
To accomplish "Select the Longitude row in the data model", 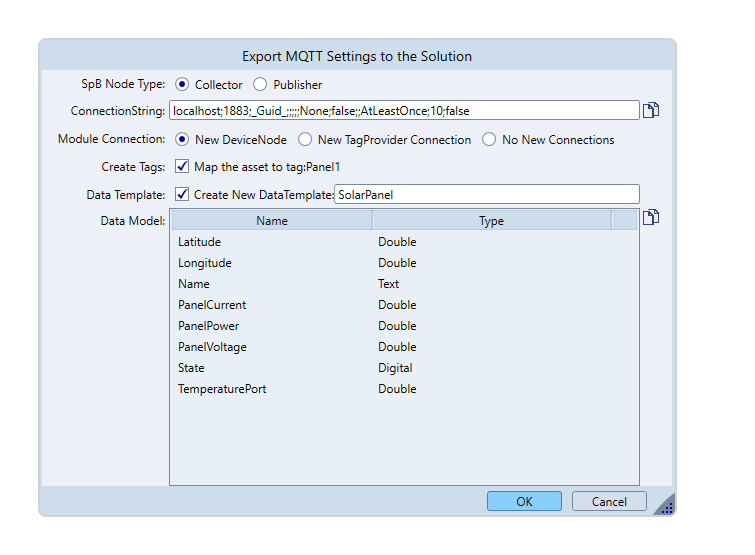I will (404, 263).
